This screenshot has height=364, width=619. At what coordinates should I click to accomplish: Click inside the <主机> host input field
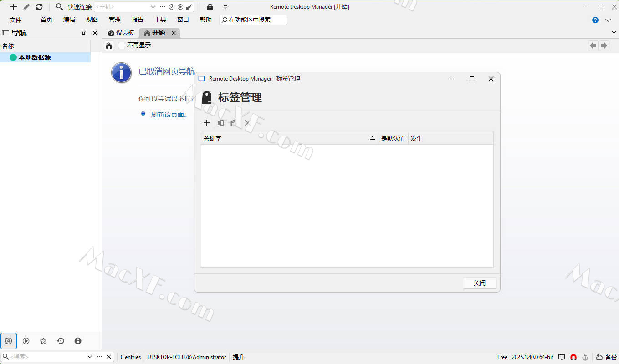point(122,7)
